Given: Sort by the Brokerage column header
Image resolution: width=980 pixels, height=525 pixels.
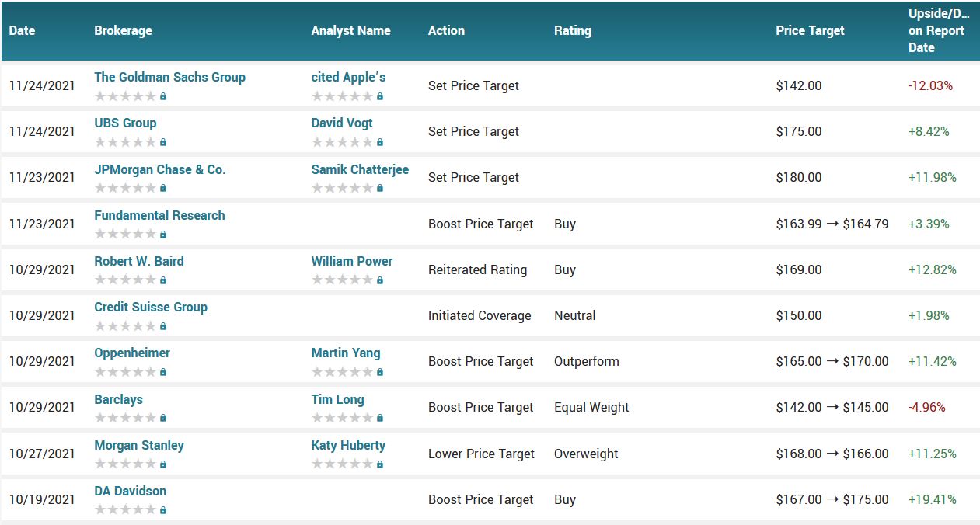Looking at the screenshot, I should pyautogui.click(x=123, y=31).
